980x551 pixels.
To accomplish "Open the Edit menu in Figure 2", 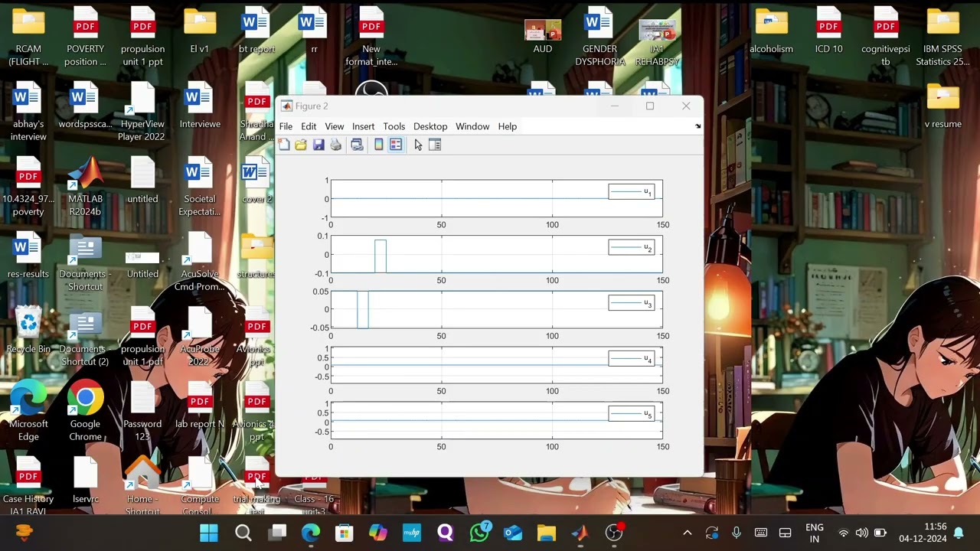I will tap(309, 126).
